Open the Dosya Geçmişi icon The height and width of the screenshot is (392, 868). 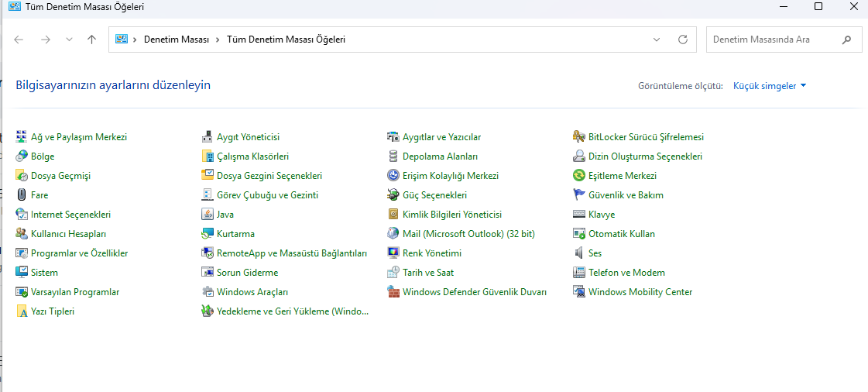[x=22, y=176]
